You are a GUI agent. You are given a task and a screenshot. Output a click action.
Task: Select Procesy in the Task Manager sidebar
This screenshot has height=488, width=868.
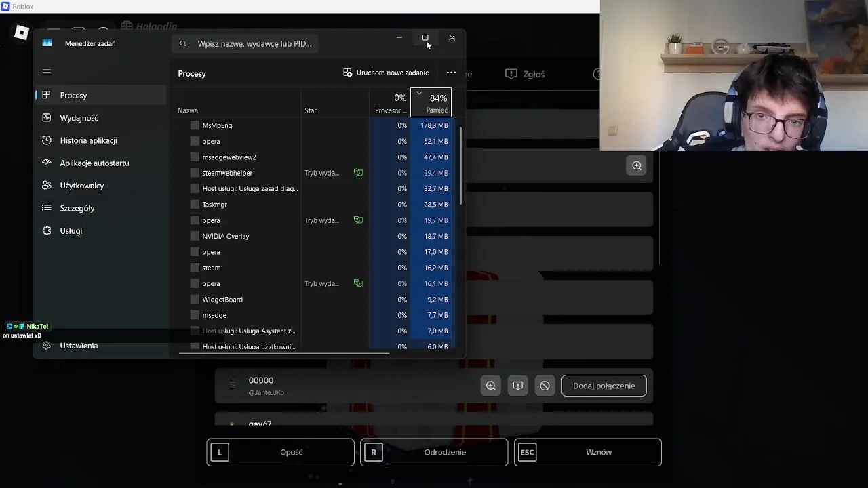pos(100,95)
